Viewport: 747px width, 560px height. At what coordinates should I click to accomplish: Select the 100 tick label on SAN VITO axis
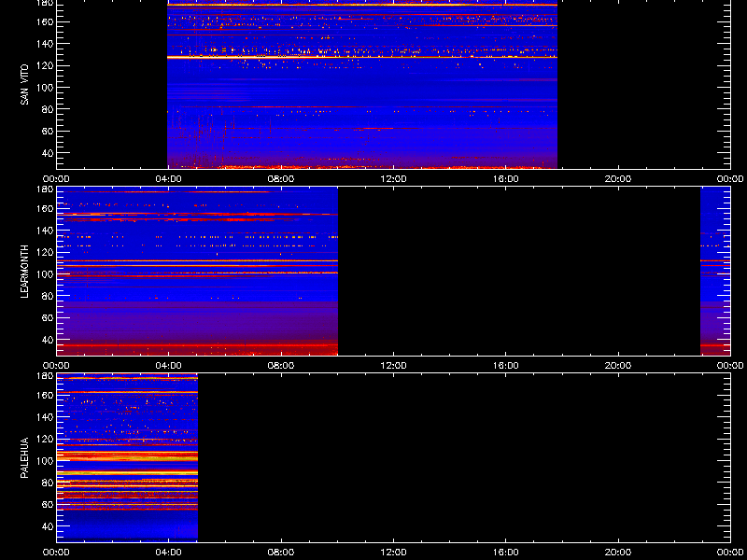pos(46,88)
